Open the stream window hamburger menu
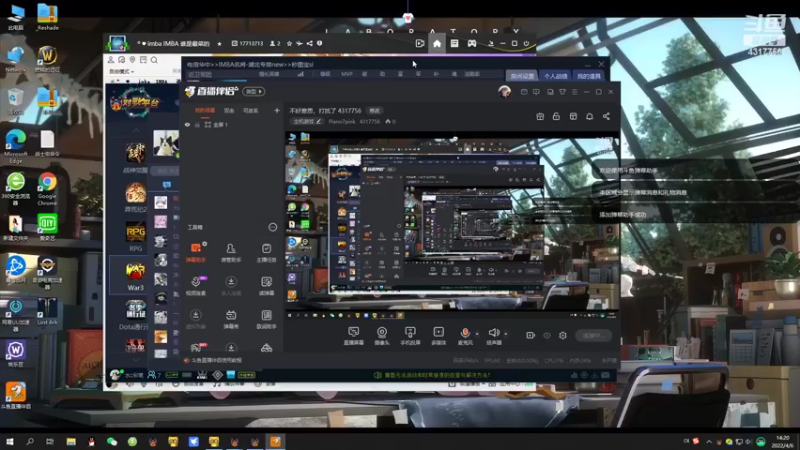 pyautogui.click(x=574, y=92)
